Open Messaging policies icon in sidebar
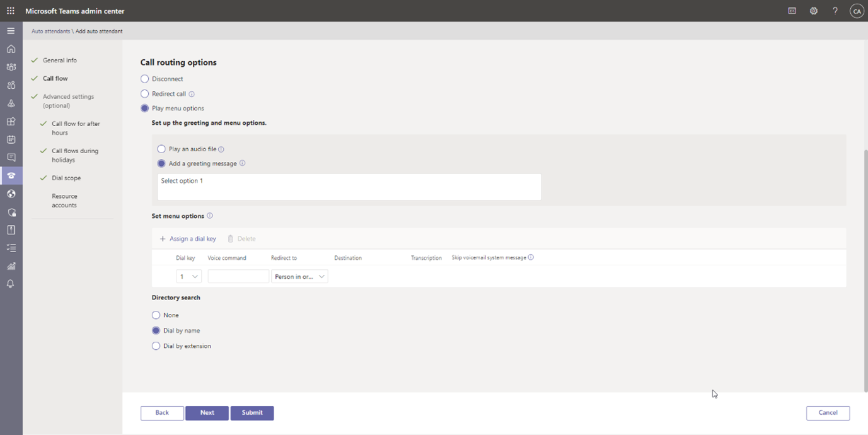This screenshot has width=868, height=435. click(11, 158)
